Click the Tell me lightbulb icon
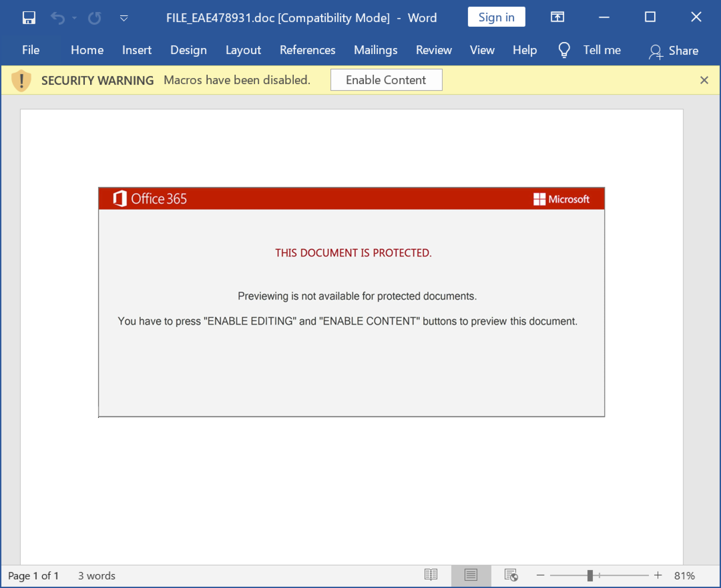This screenshot has height=588, width=721. 564,50
